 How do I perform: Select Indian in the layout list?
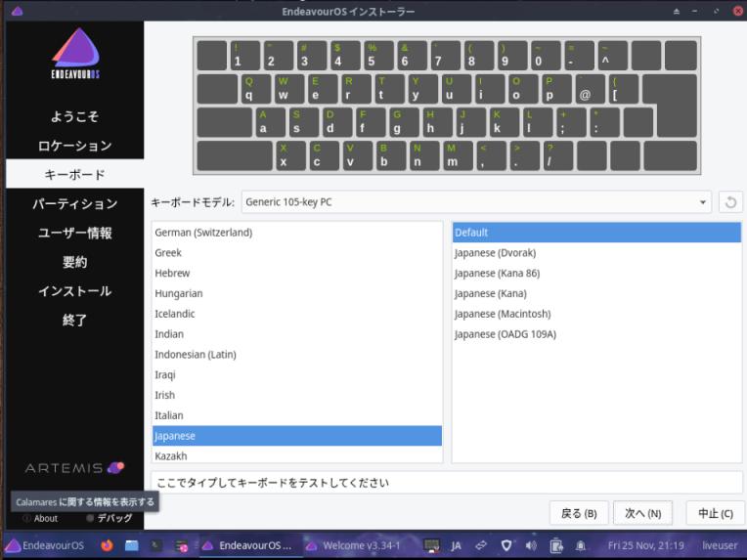[297, 334]
